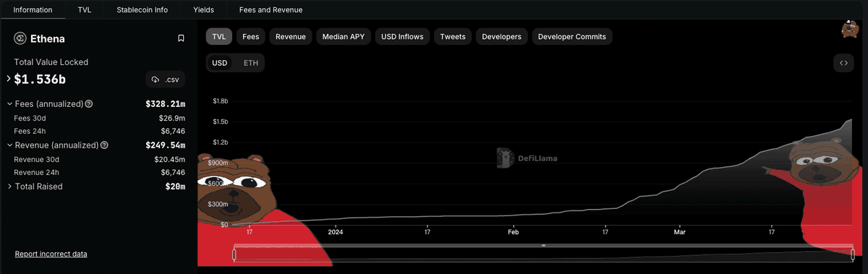Toggle Developers chart metric
Image resolution: width=868 pixels, height=274 pixels.
pyautogui.click(x=501, y=36)
